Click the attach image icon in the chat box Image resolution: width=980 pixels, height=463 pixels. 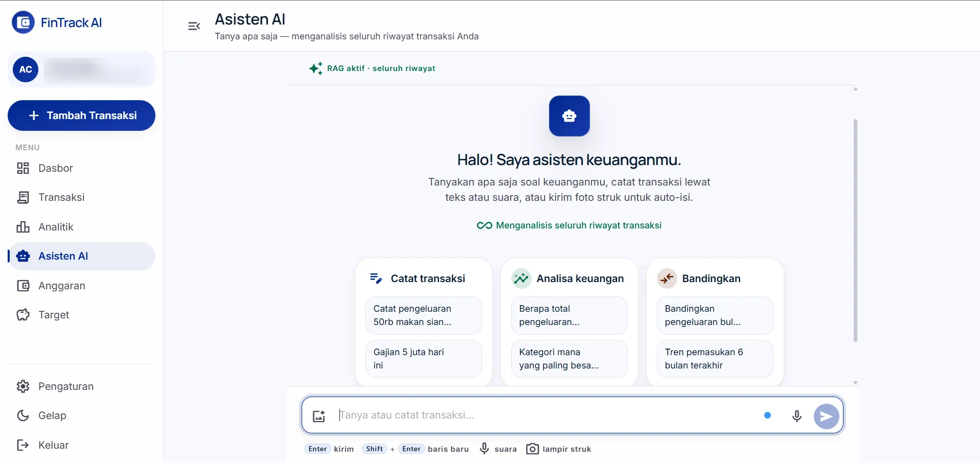(319, 416)
